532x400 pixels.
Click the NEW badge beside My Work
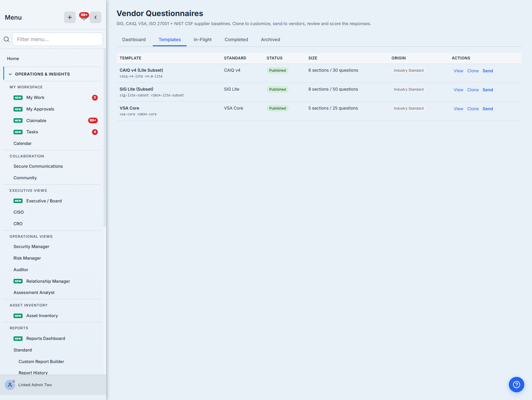click(x=18, y=98)
